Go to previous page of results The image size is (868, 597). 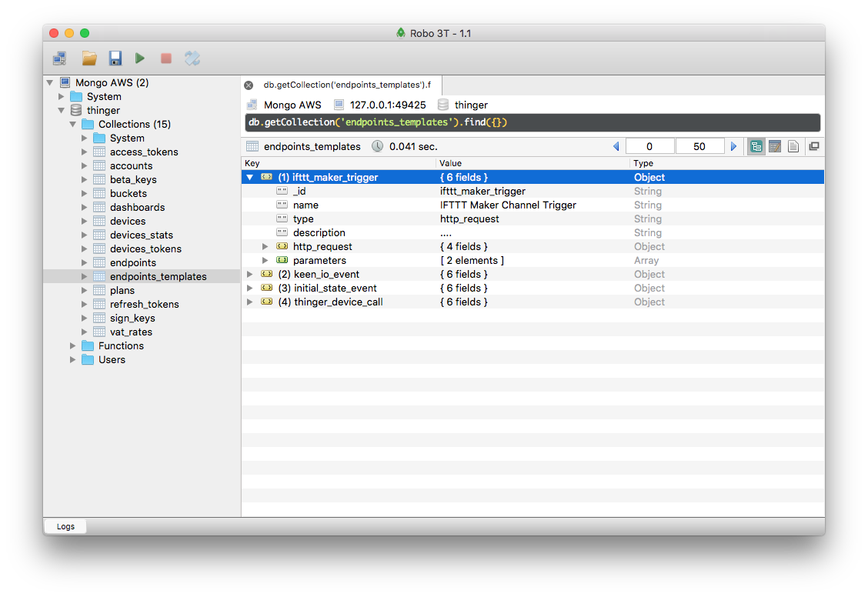[x=616, y=146]
